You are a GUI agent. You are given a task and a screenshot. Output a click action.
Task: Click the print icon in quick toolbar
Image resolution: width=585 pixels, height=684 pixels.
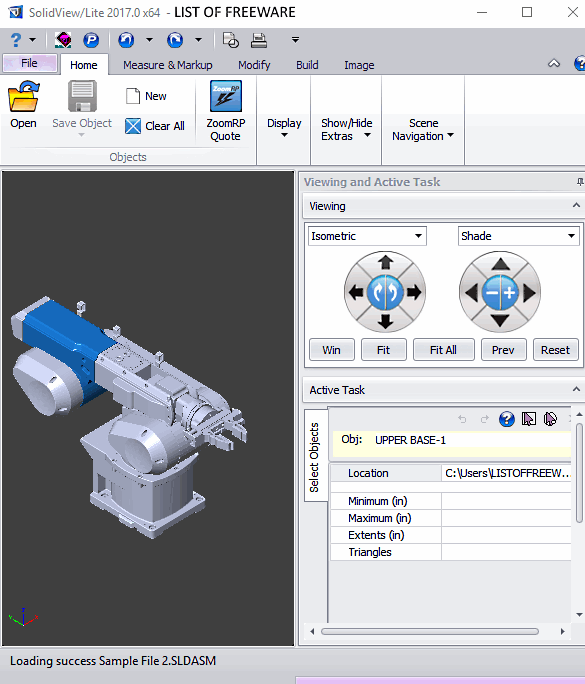[x=259, y=40]
